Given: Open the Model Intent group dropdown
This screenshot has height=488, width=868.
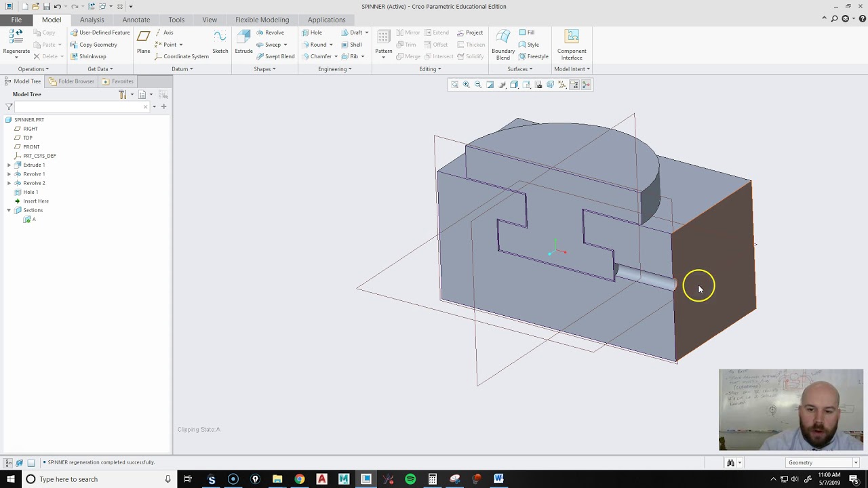Looking at the screenshot, I should tap(572, 69).
